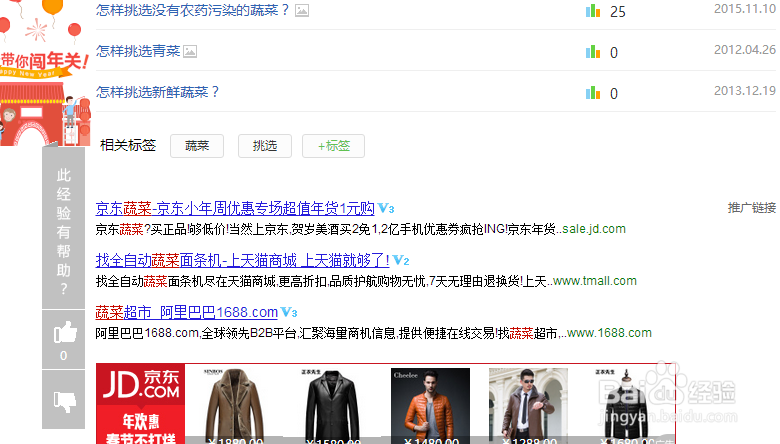Open ad 蔬菜超市_阿里巴巴1688.com
This screenshot has height=444, width=780.
click(x=187, y=312)
